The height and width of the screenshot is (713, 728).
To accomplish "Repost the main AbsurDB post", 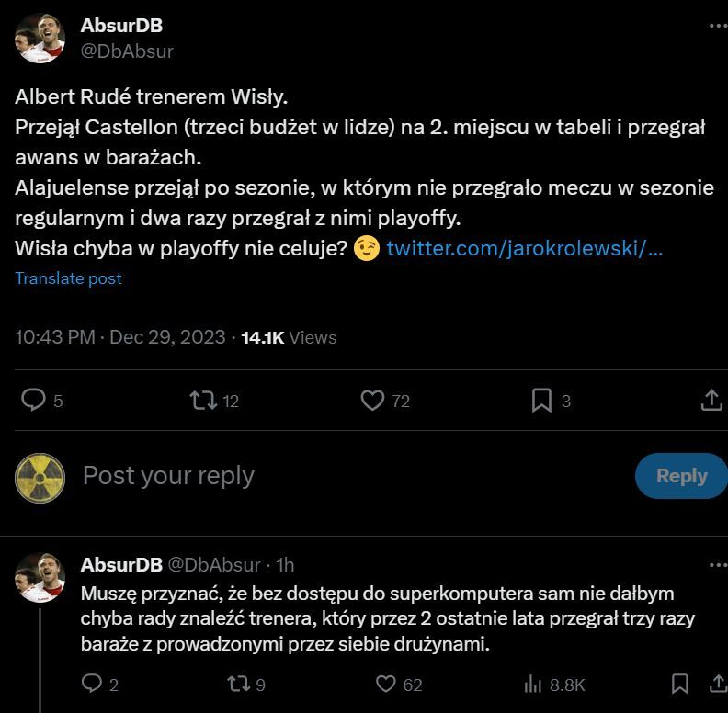I will click(x=203, y=401).
